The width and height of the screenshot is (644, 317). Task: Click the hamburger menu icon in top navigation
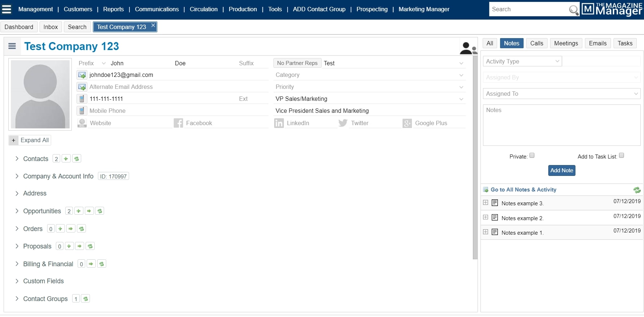7,9
